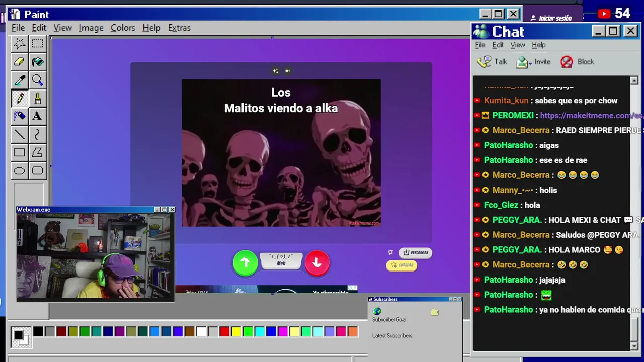Pick the Color Picker eyedropper tool
Viewport: 644px width, 362px height.
tap(19, 80)
